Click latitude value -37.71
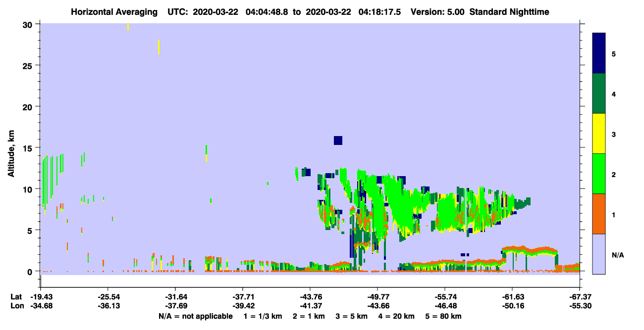Screen dimensions: 644x330 [x=242, y=297]
